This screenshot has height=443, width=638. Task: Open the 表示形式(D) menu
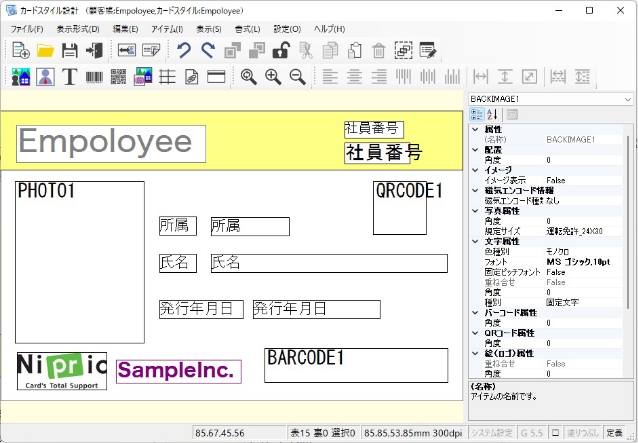coord(78,29)
